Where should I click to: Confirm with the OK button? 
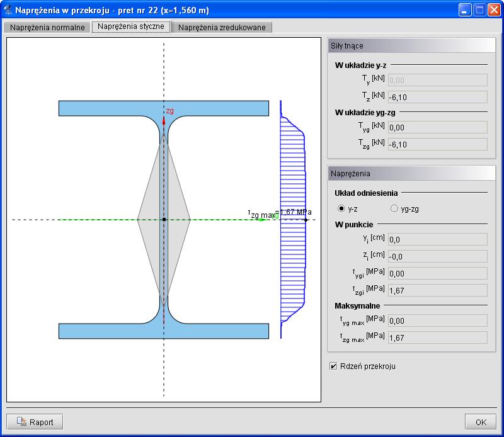pyautogui.click(x=481, y=422)
